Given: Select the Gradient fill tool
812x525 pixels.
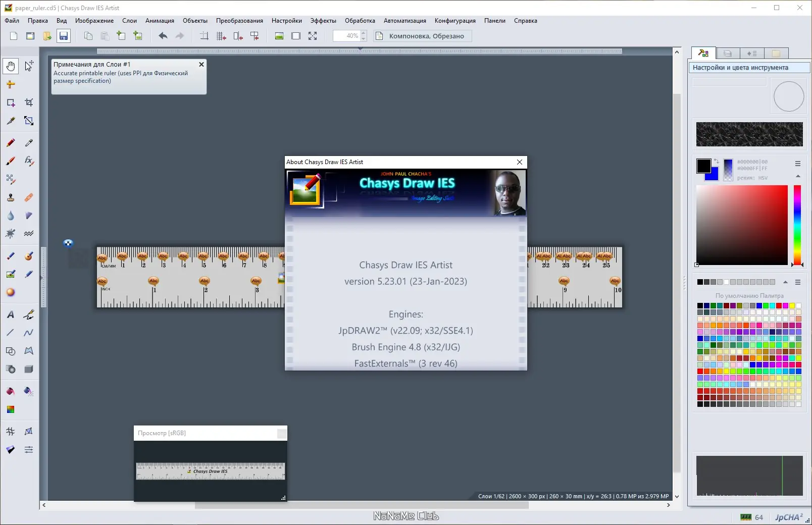Looking at the screenshot, I should coord(11,409).
